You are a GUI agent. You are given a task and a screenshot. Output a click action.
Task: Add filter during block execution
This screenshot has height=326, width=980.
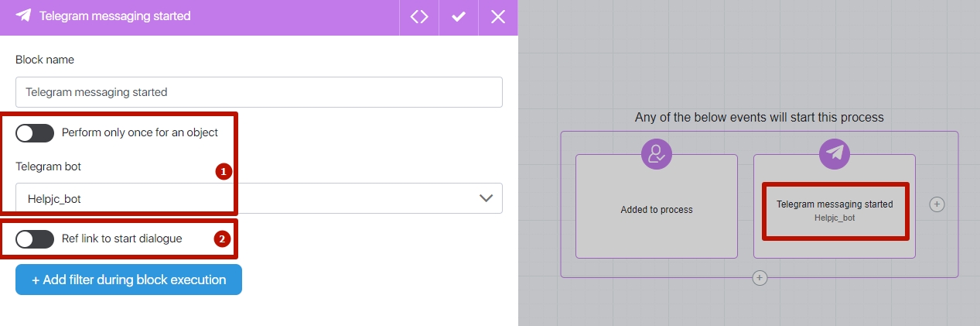(128, 280)
